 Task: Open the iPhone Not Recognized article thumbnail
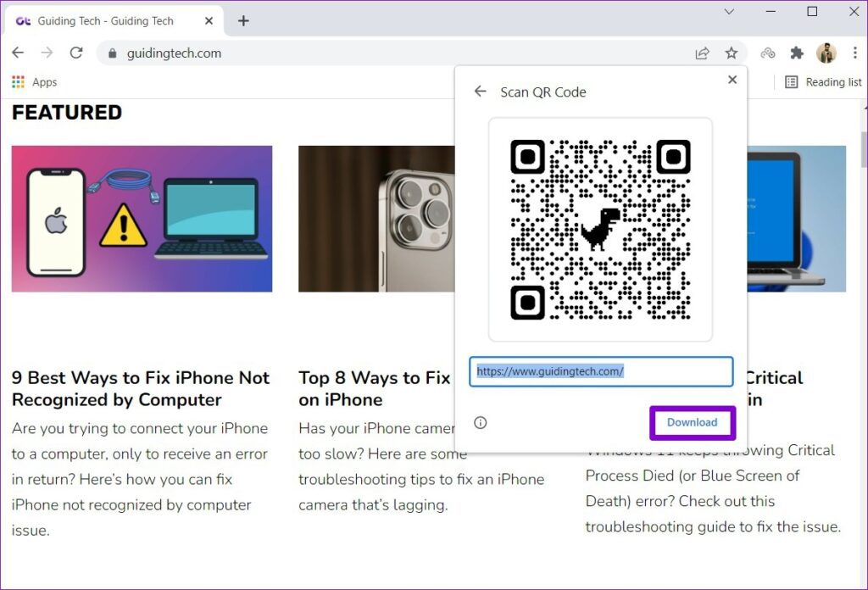tap(142, 219)
